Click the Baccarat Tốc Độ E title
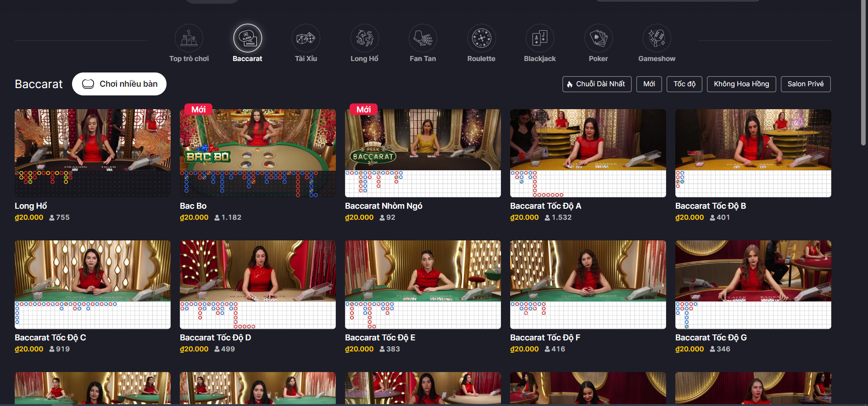Viewport: 868px width, 406px height. tap(380, 338)
